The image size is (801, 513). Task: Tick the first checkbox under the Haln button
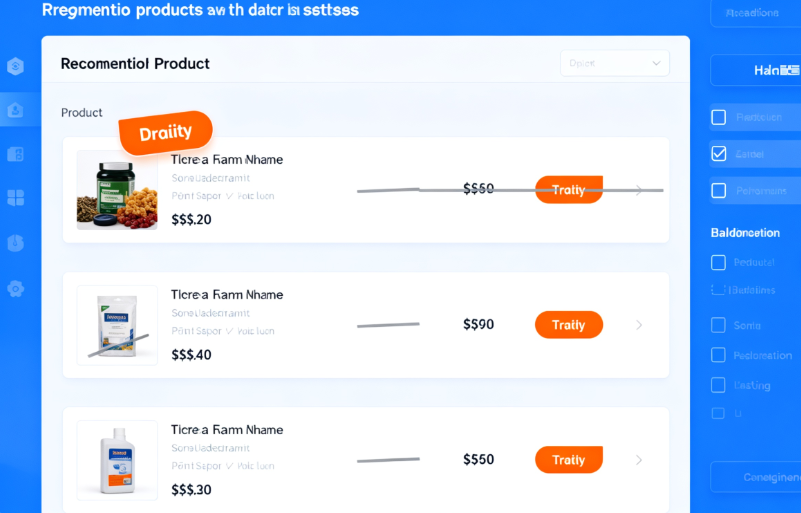coord(718,117)
